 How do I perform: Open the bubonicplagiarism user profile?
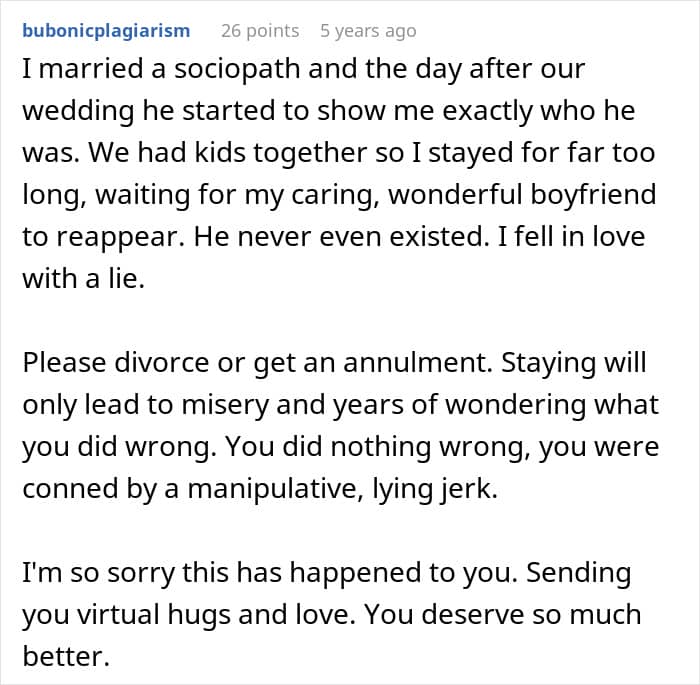(x=106, y=30)
